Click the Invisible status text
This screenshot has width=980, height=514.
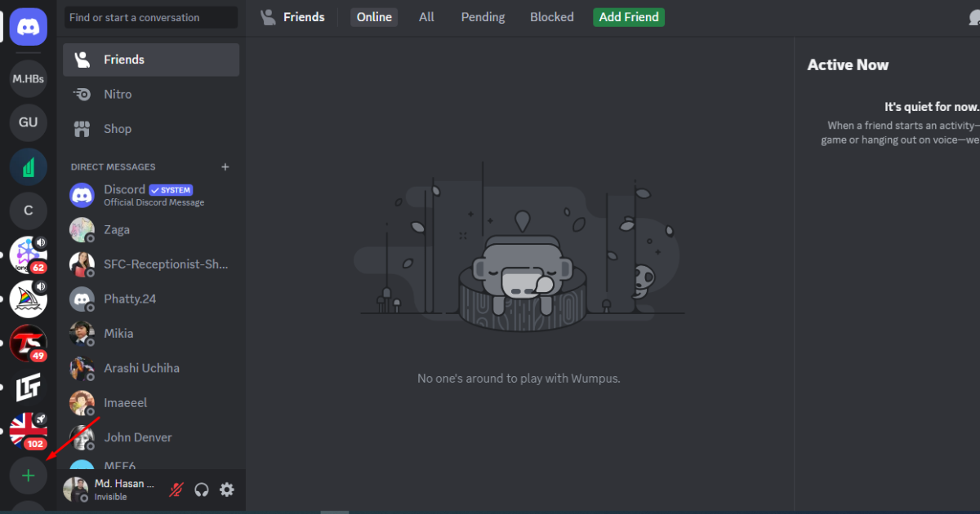tap(110, 497)
